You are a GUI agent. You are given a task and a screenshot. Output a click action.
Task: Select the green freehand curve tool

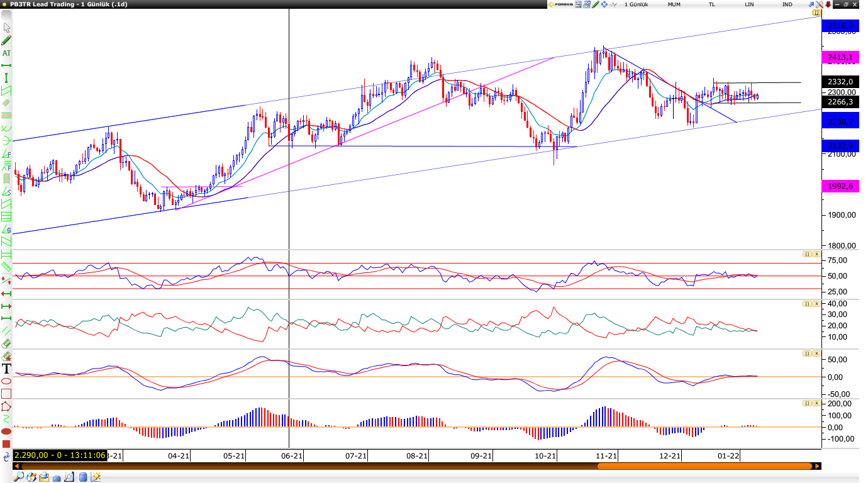tap(7, 419)
